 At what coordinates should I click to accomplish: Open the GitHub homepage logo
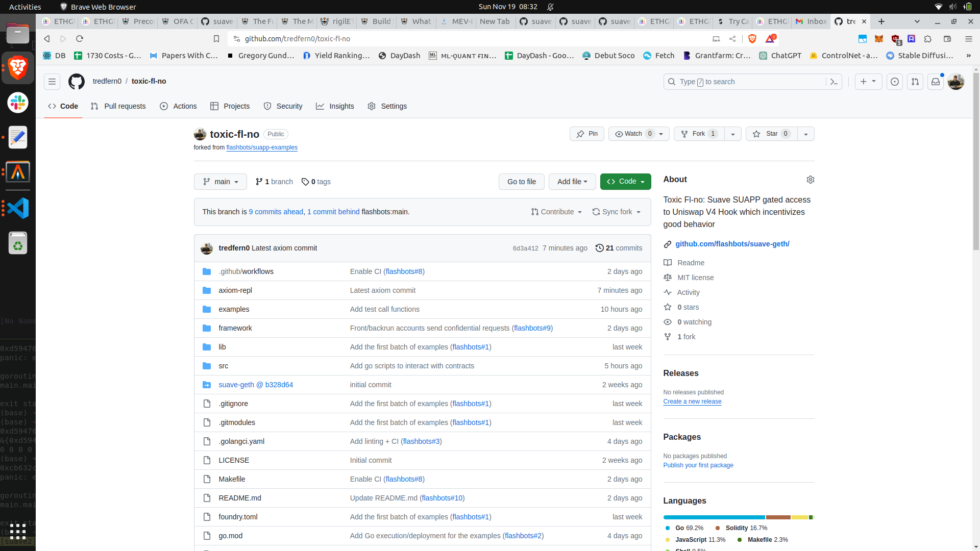(x=77, y=82)
